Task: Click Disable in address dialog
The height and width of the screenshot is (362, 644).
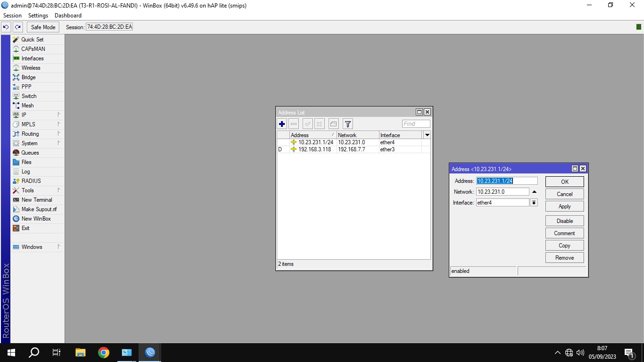Action: click(565, 221)
